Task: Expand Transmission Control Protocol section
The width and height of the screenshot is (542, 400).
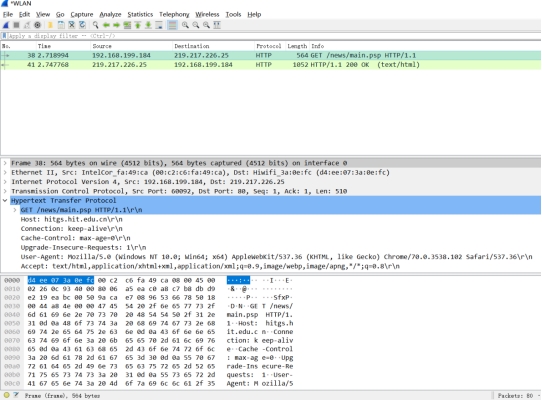Action: (5, 191)
